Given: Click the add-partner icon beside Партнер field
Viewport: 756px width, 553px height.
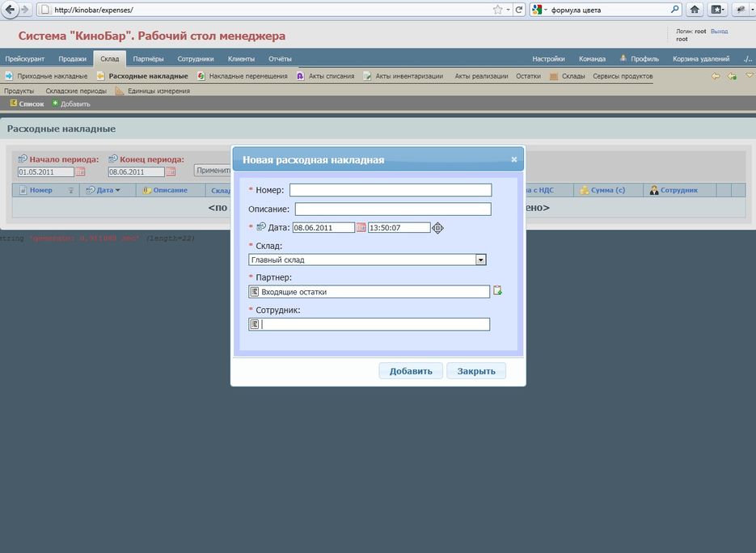Looking at the screenshot, I should click(497, 291).
